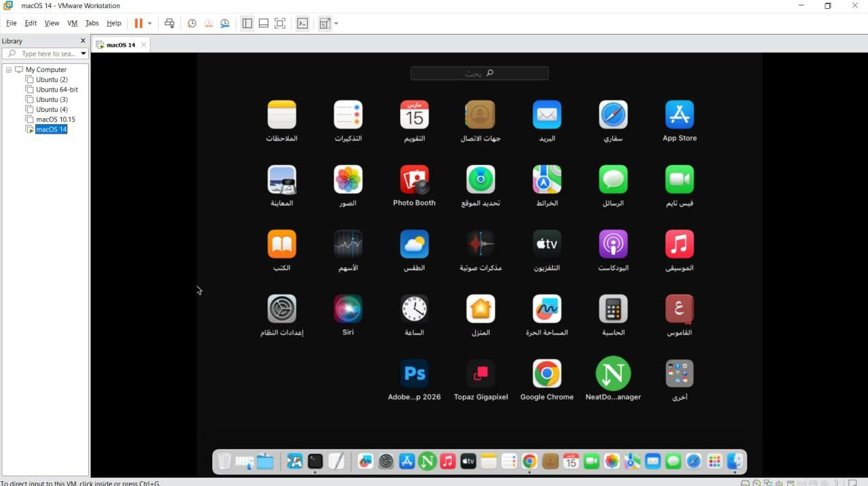This screenshot has width=868, height=486.
Task: Click the Launchpad search field
Action: click(479, 73)
